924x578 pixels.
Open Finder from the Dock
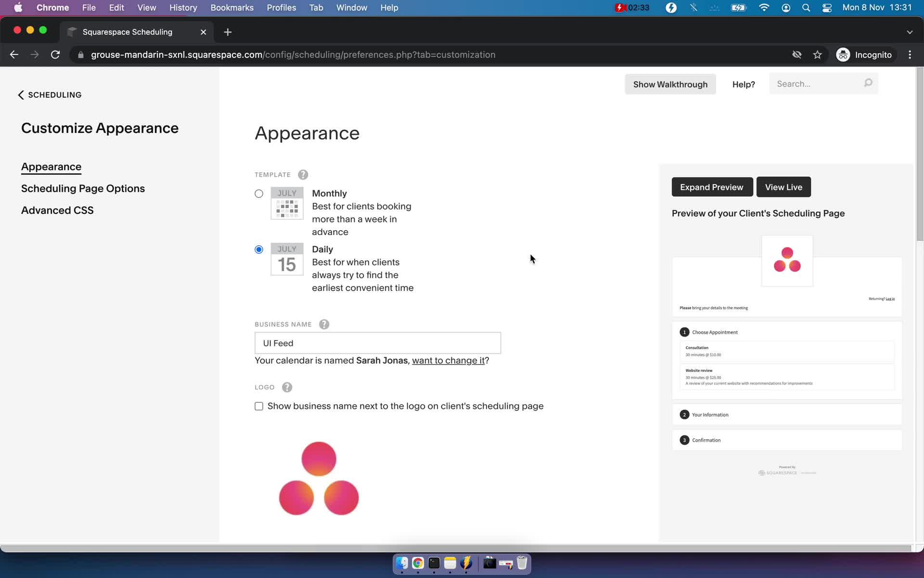coord(402,563)
